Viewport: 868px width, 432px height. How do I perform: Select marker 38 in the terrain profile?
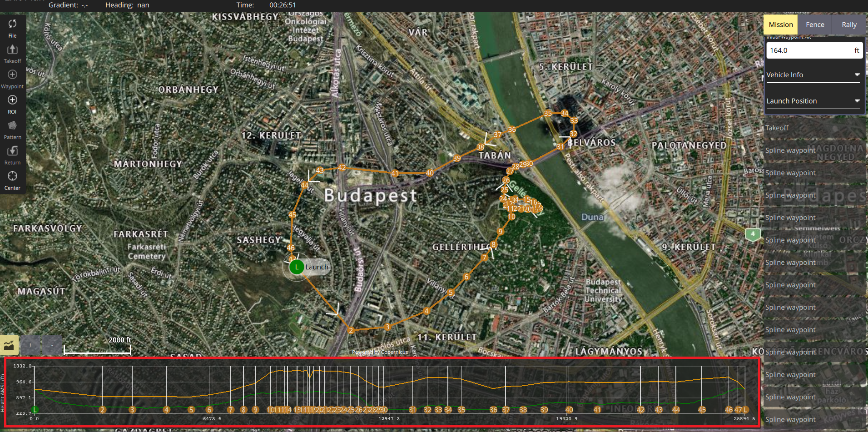click(523, 410)
